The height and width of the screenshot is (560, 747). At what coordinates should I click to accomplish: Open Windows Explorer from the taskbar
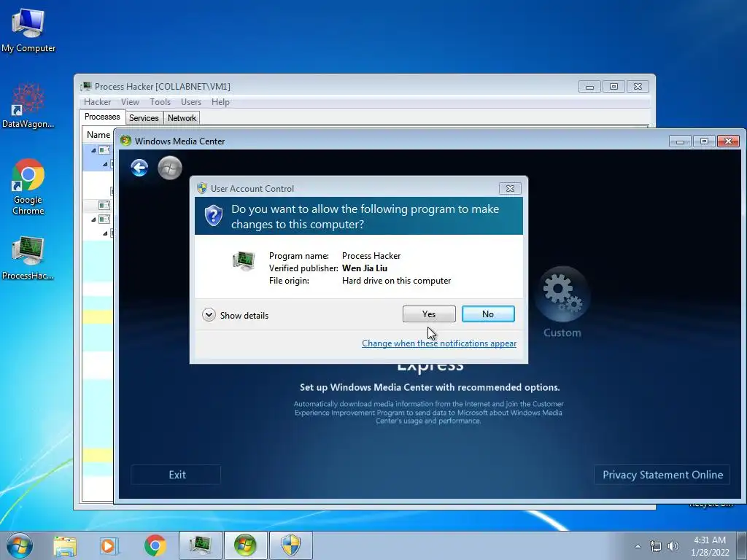click(65, 545)
